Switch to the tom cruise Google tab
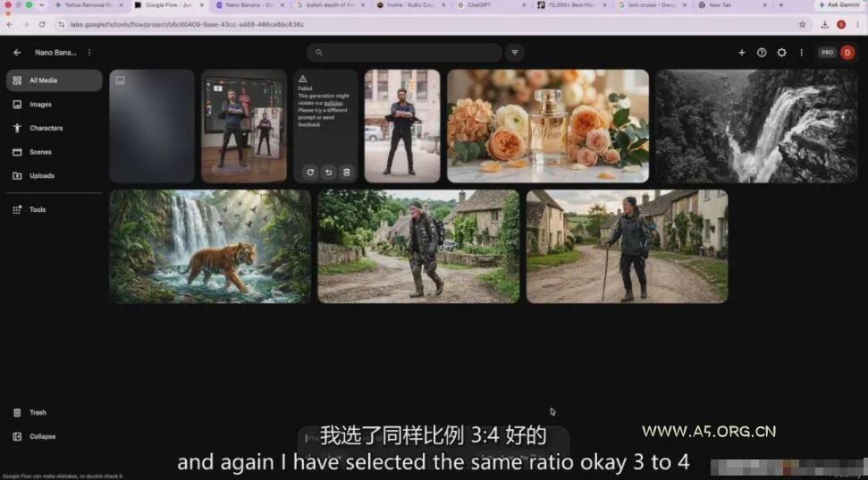This screenshot has height=480, width=868. pos(653,5)
